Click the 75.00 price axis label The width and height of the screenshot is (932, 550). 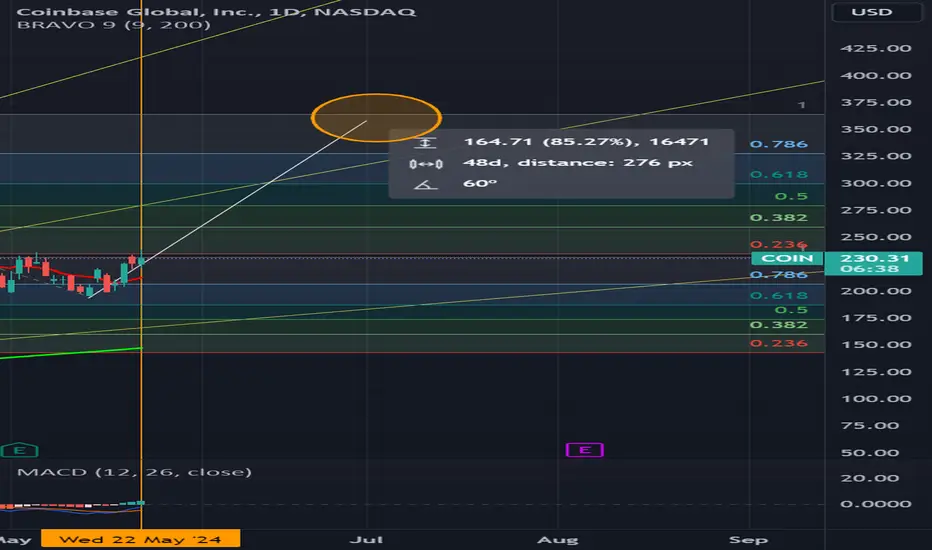[870, 425]
